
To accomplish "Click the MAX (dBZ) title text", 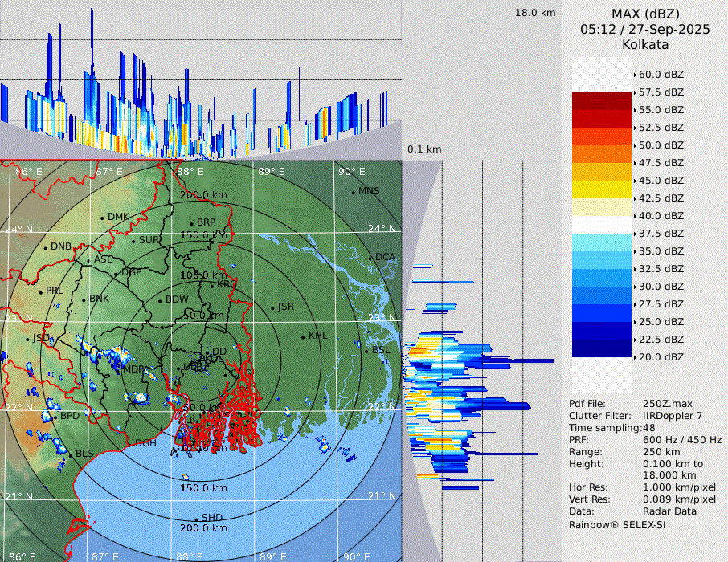I will 644,14.
